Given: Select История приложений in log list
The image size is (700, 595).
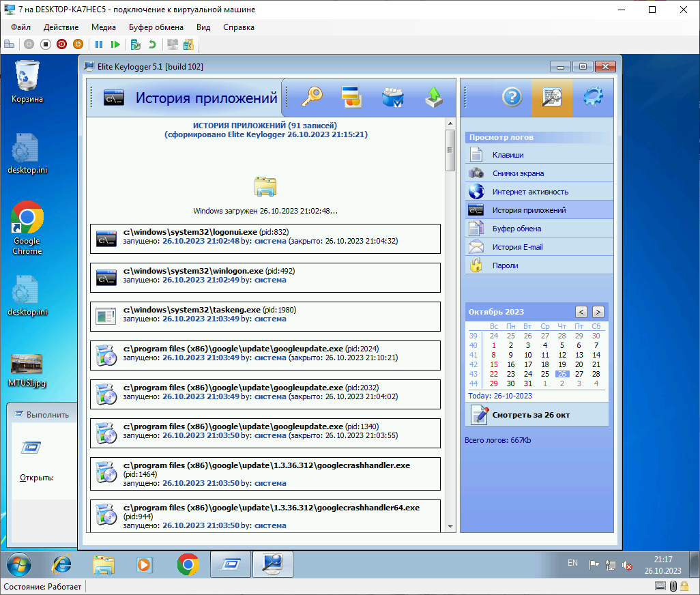Looking at the screenshot, I should (x=539, y=209).
